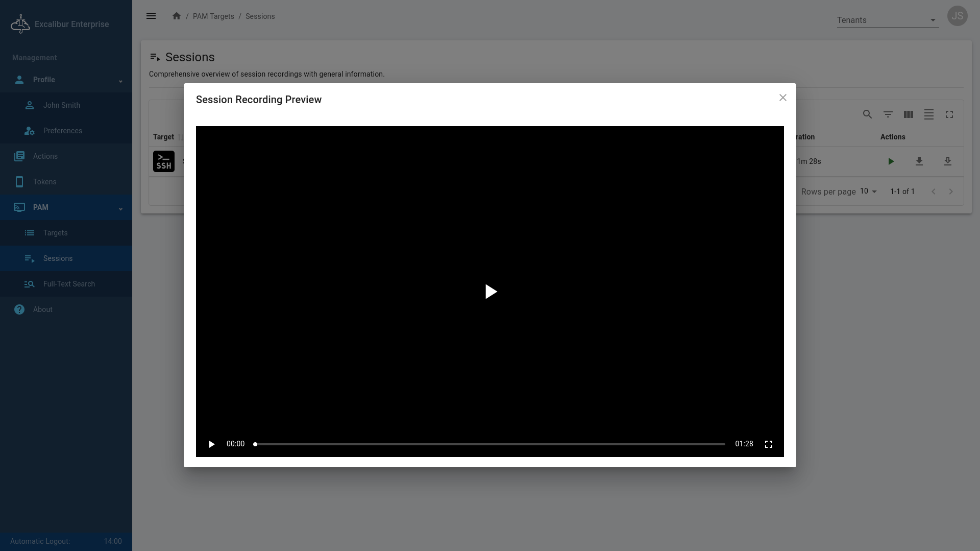Screen dimensions: 980x551
Task: Enter fullscreen mode for the video player
Action: pos(768,444)
